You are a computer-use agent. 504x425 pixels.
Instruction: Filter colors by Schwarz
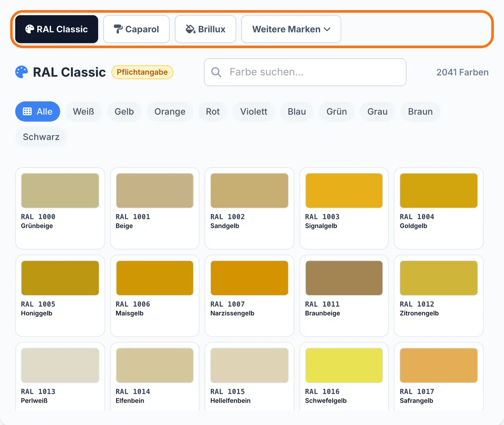pos(41,137)
